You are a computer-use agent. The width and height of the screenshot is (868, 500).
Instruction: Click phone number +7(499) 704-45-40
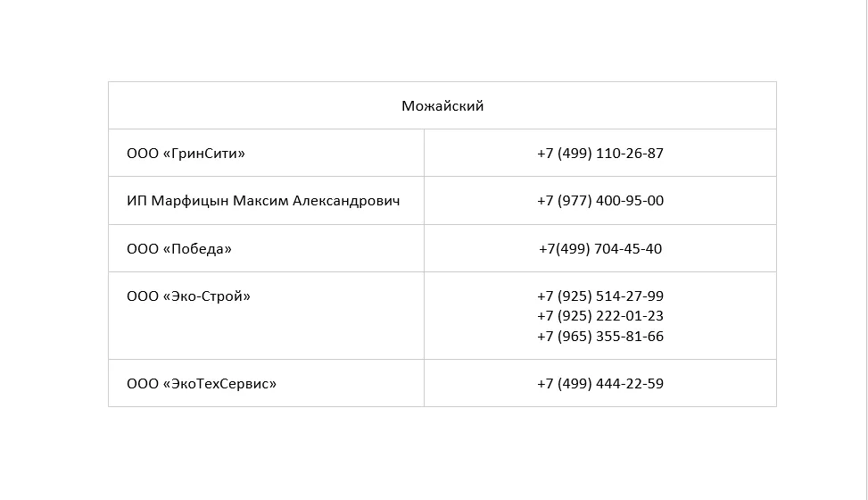pos(600,249)
